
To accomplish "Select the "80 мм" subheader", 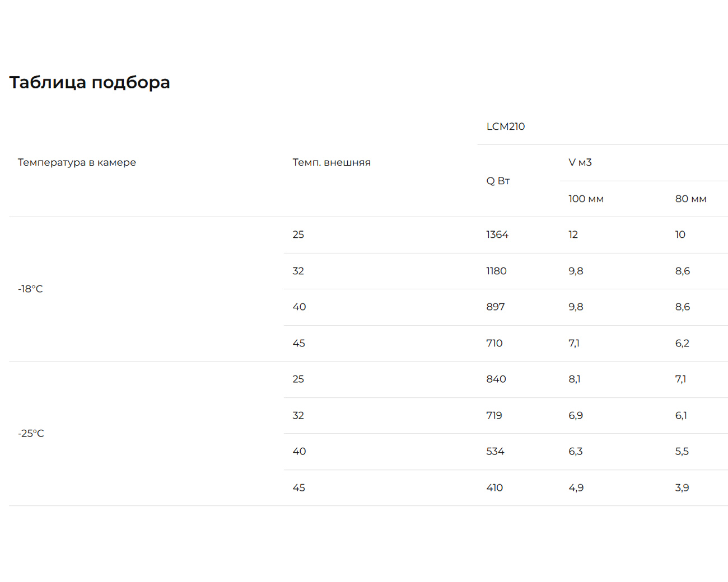I will (x=690, y=199).
